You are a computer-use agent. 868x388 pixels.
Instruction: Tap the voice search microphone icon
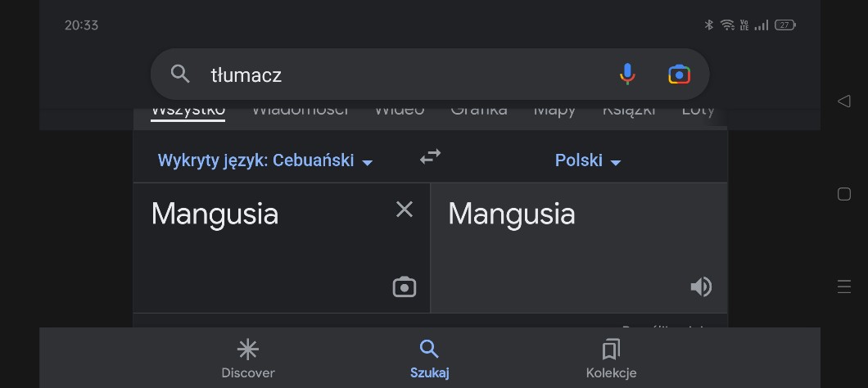(626, 74)
